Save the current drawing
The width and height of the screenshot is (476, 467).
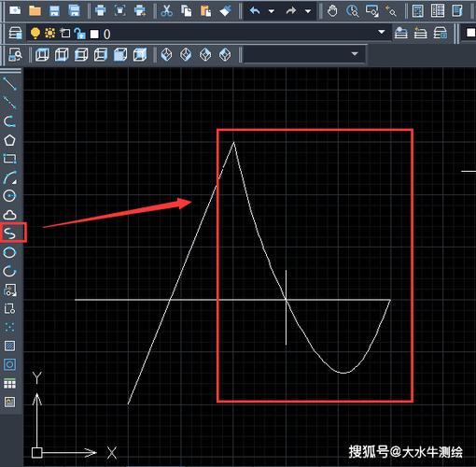point(54,10)
